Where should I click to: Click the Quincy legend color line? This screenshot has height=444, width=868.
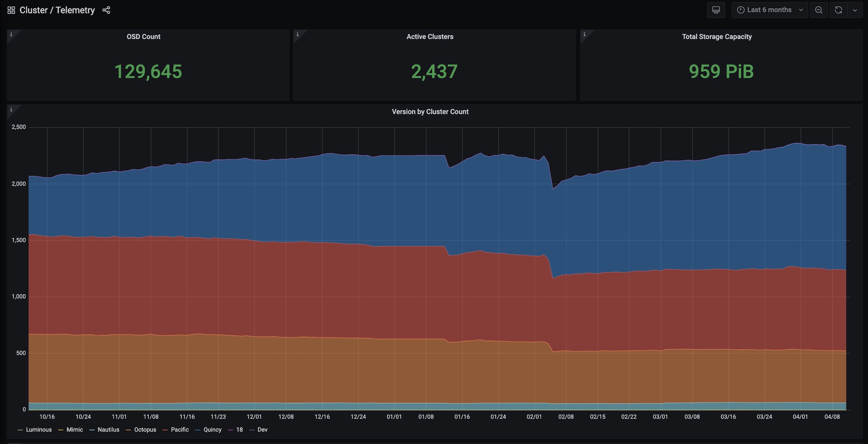pos(197,430)
